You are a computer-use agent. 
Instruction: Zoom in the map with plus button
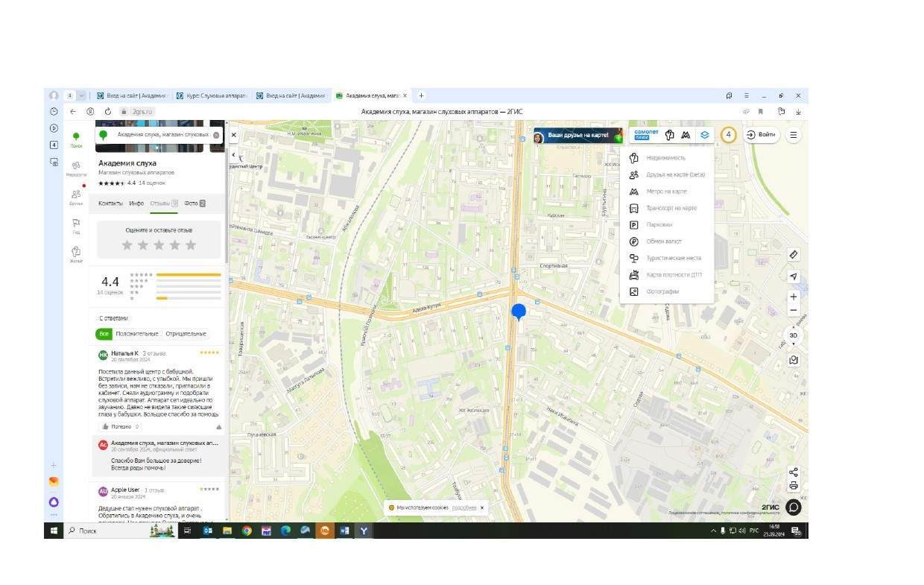point(793,297)
